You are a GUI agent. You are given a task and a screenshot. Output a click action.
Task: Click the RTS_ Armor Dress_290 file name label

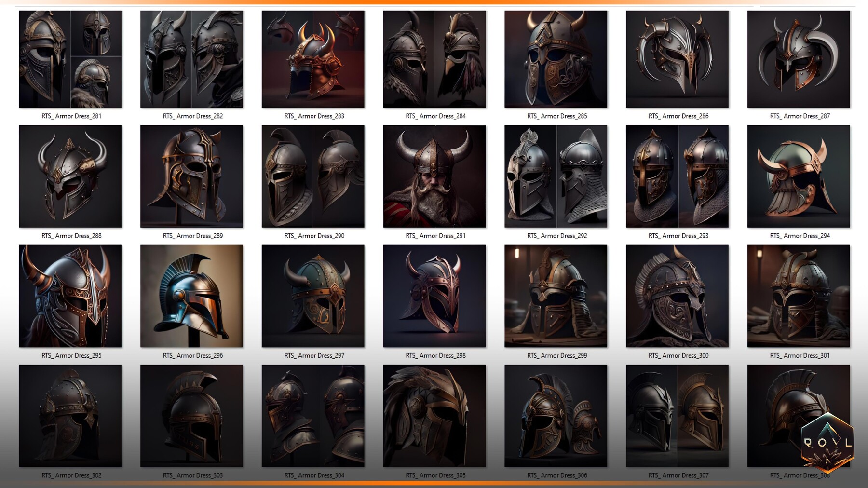[x=312, y=236]
